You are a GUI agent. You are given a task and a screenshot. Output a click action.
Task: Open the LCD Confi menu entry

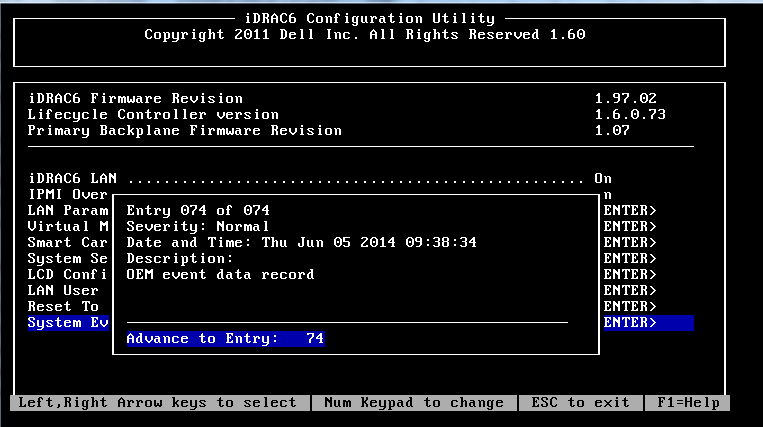(68, 275)
